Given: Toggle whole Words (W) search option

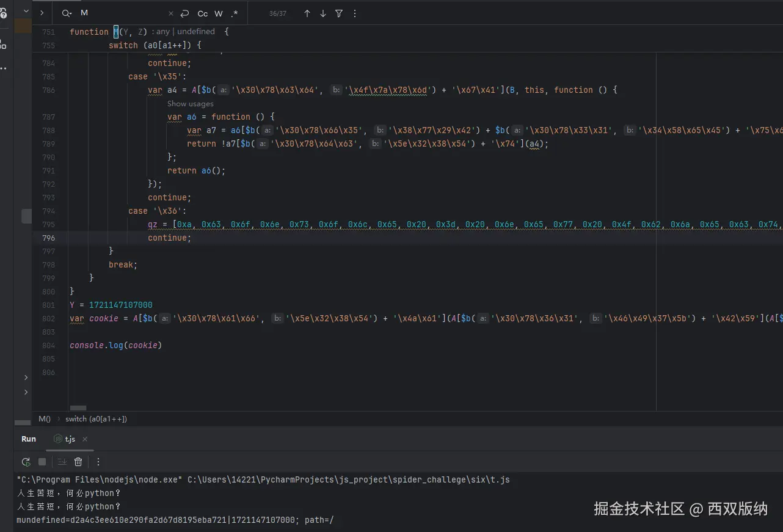Looking at the screenshot, I should [219, 13].
